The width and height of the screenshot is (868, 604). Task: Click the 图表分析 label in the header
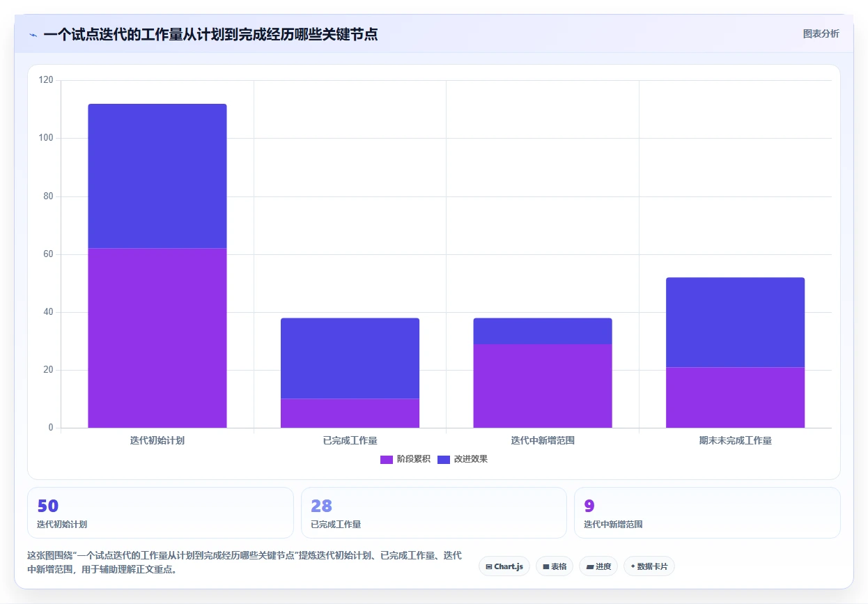coord(821,33)
